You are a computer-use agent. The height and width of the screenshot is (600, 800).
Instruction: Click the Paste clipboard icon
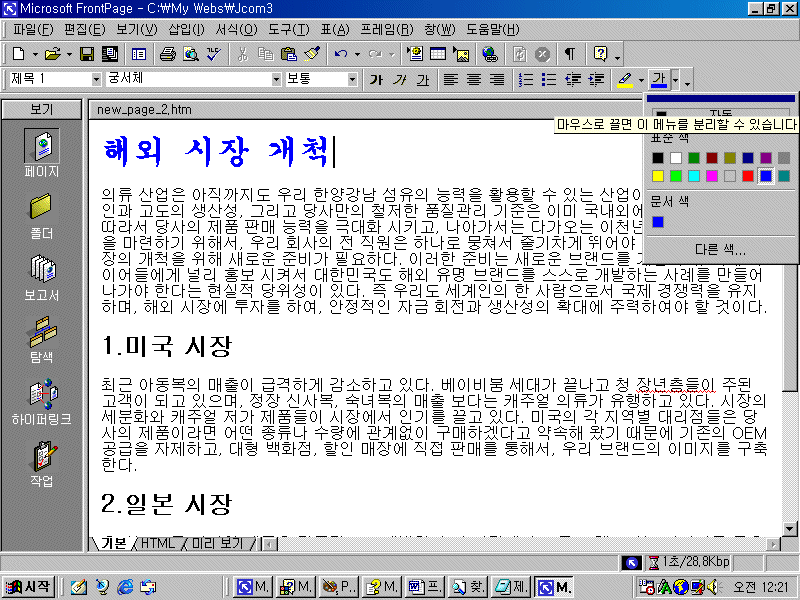click(289, 54)
